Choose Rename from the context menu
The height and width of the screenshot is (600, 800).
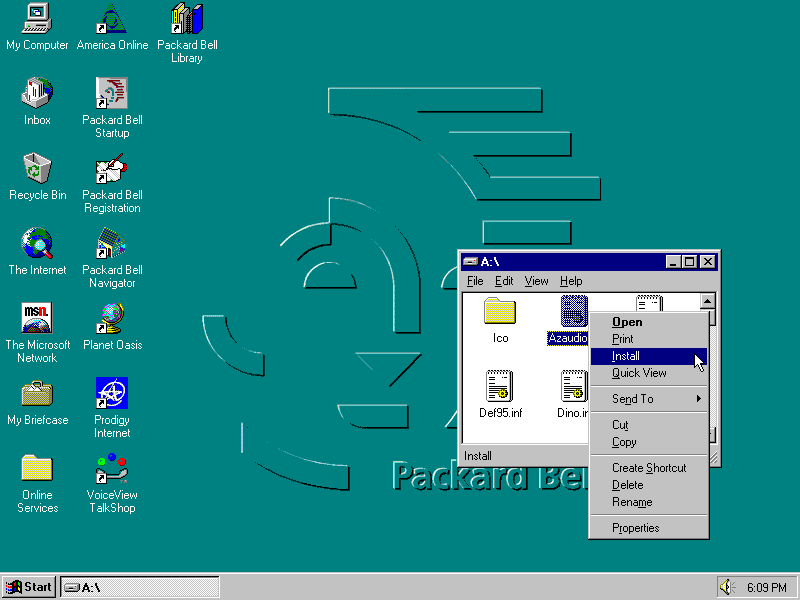point(648,502)
